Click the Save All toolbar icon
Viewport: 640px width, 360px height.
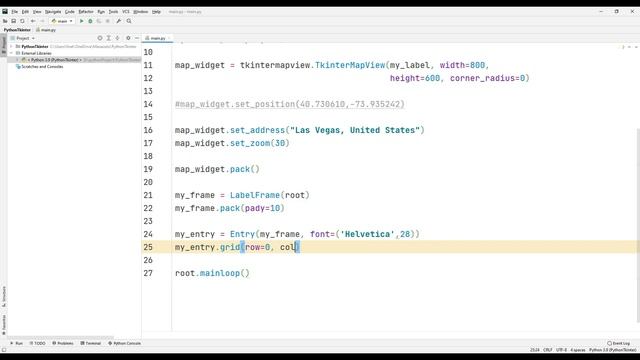13,21
